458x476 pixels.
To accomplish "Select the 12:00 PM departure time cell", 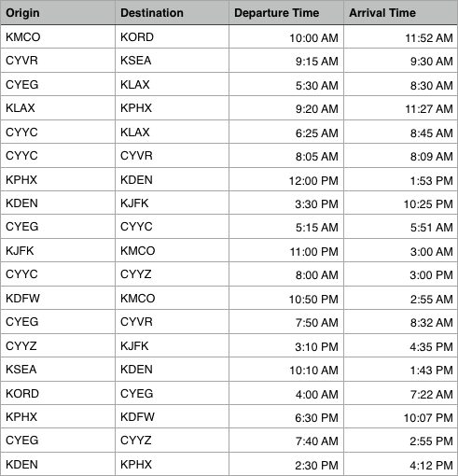I will click(286, 179).
